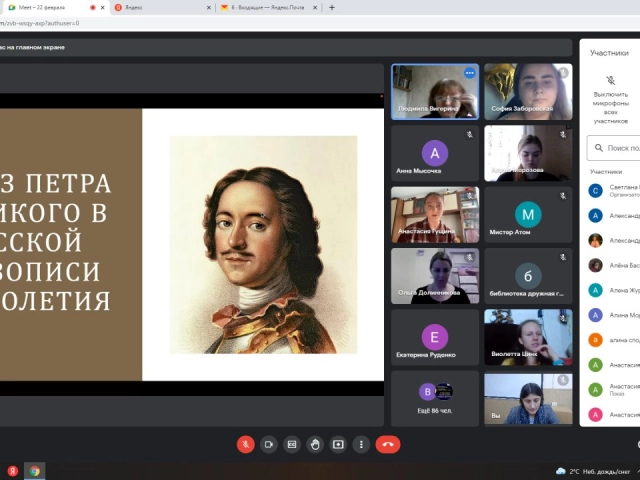Select Екатерина Руденко's avatar tile

coord(435,337)
